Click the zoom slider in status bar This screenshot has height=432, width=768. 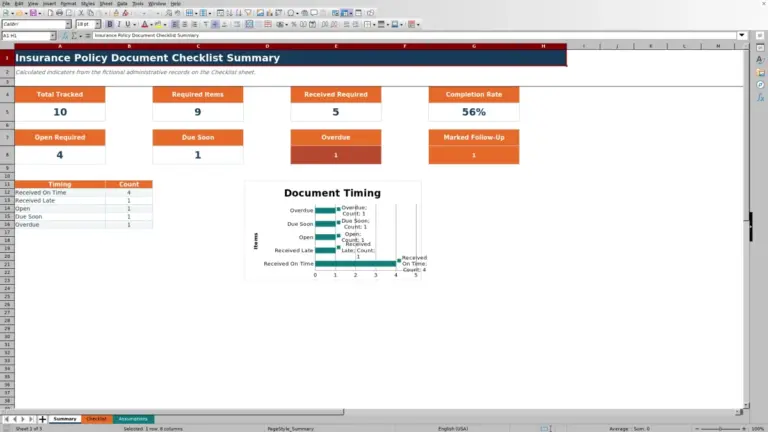click(720, 429)
